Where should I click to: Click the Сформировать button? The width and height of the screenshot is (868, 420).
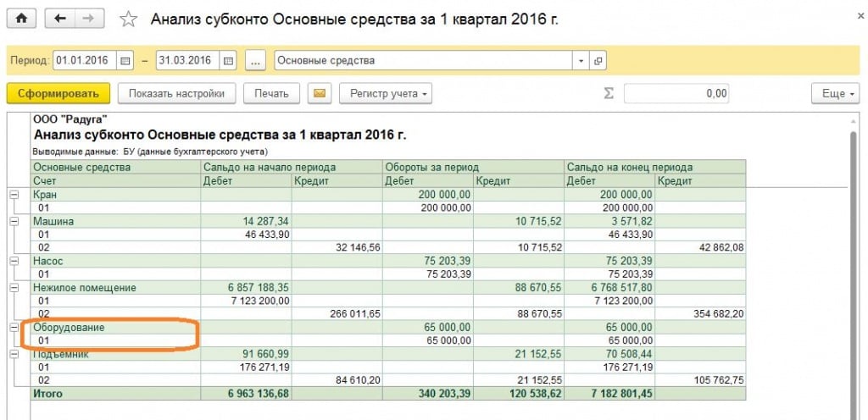(58, 93)
